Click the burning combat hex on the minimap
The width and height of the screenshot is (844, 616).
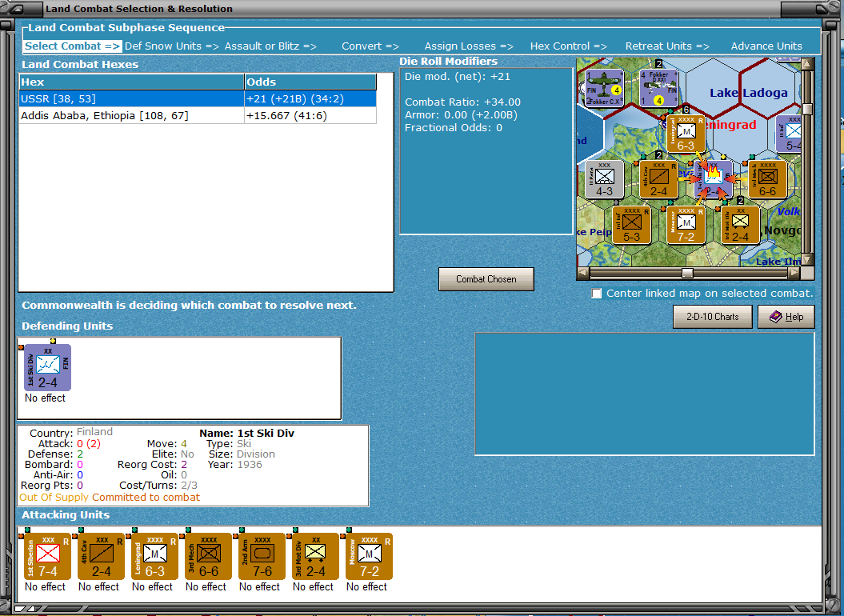click(x=714, y=178)
